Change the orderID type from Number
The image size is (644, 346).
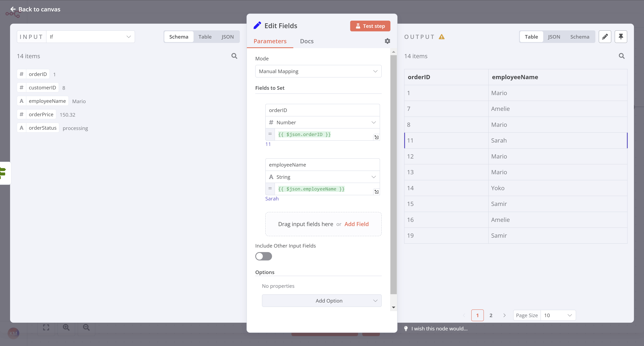(322, 122)
